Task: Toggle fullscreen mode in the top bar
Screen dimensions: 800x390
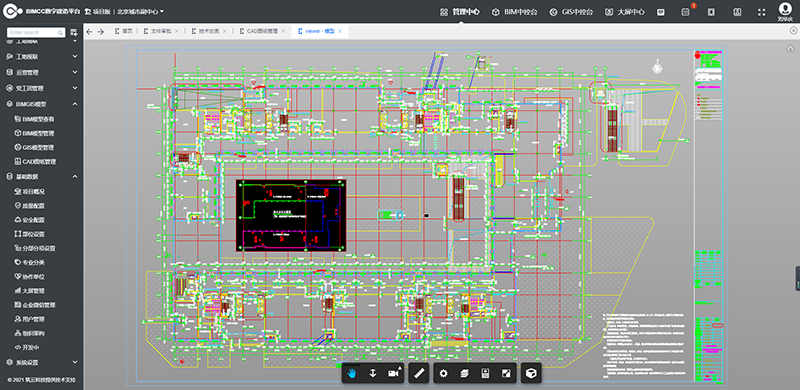Action: click(761, 12)
